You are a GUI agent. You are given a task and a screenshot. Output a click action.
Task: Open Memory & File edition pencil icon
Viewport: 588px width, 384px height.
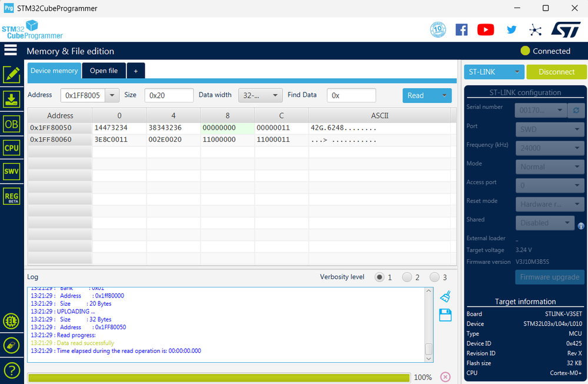pos(12,75)
